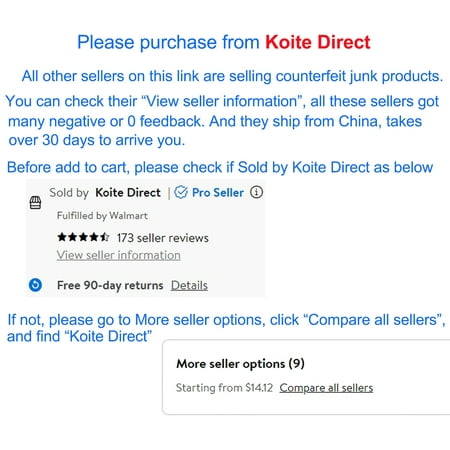Viewport: 450px width, 450px height.
Task: Open the Pro Seller info icon
Action: click(x=256, y=192)
